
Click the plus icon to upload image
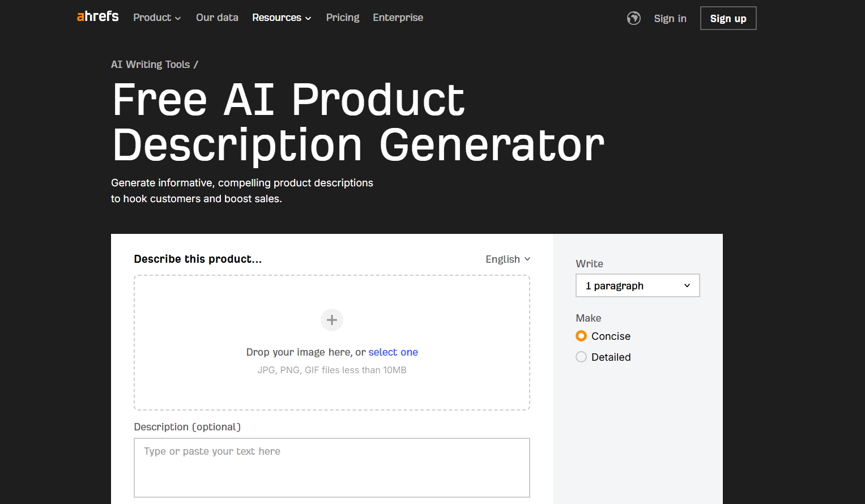[332, 320]
